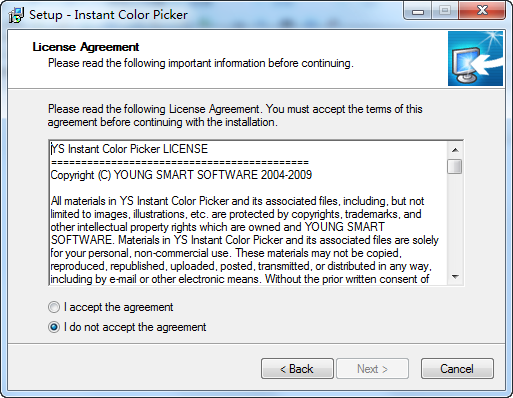Click the computer wizard image in header
The width and height of the screenshot is (513, 398).
(475, 59)
